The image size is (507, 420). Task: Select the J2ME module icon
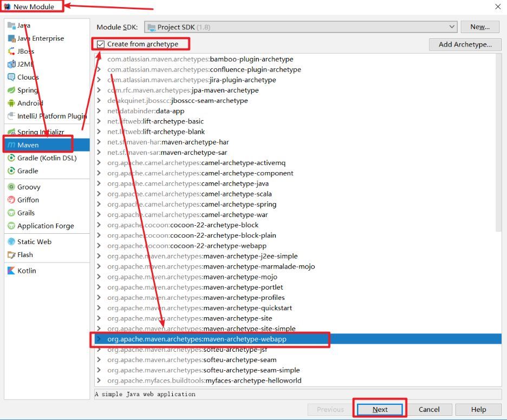[x=11, y=64]
